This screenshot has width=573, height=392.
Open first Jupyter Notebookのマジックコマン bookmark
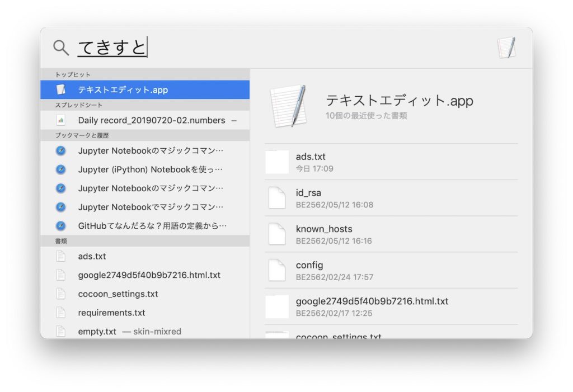pos(145,150)
